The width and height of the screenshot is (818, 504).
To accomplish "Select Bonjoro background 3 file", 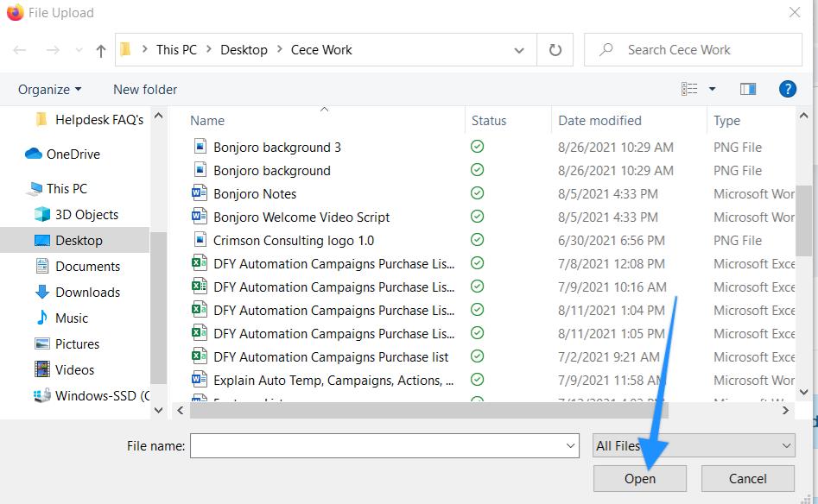I will tap(277, 148).
